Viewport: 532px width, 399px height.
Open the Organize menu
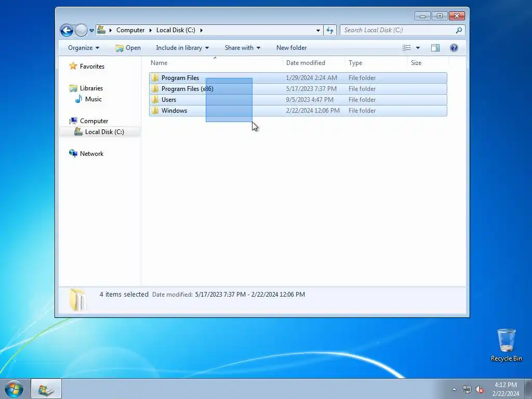pos(84,48)
